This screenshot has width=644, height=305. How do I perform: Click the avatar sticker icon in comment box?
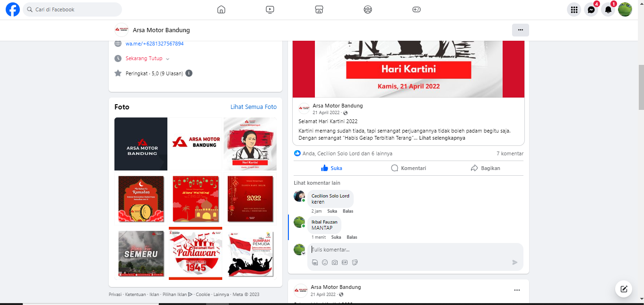click(x=315, y=262)
